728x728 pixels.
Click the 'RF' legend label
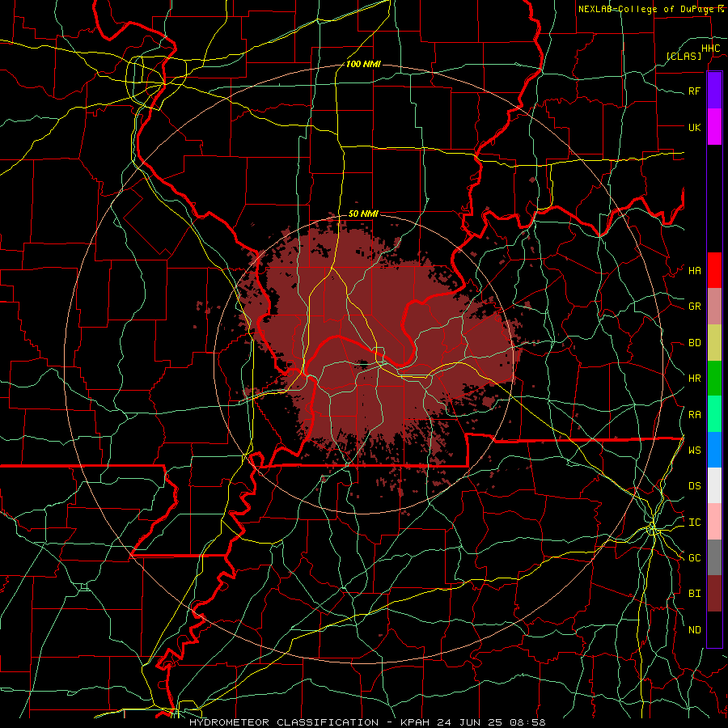coord(695,91)
